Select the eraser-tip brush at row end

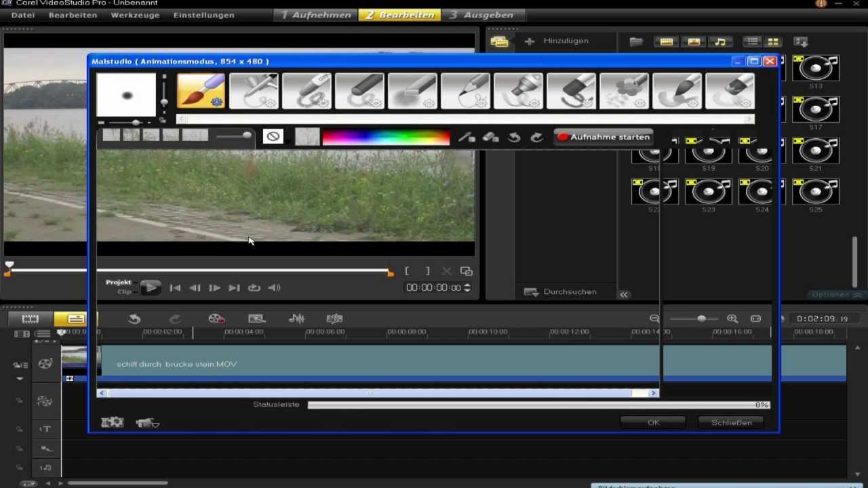click(x=730, y=91)
